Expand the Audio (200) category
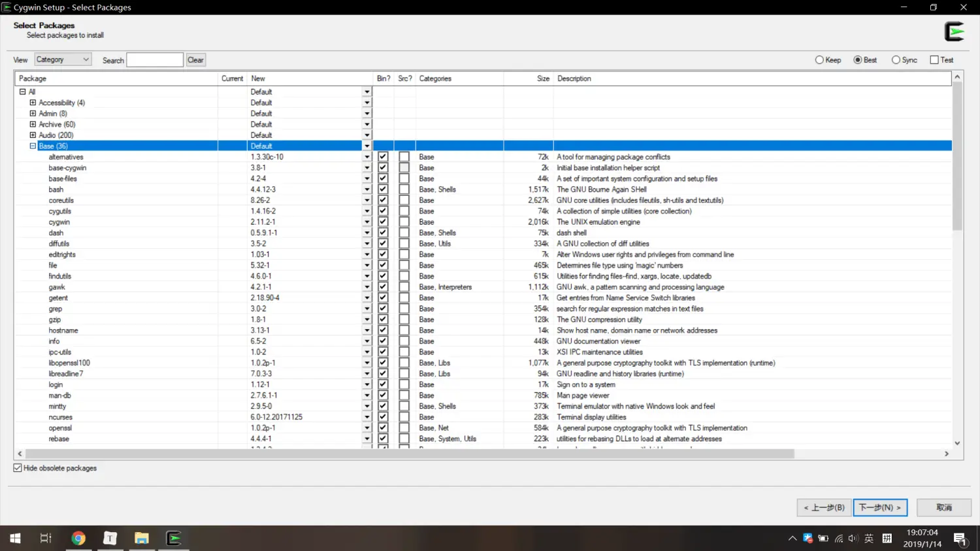980x551 pixels. tap(33, 135)
